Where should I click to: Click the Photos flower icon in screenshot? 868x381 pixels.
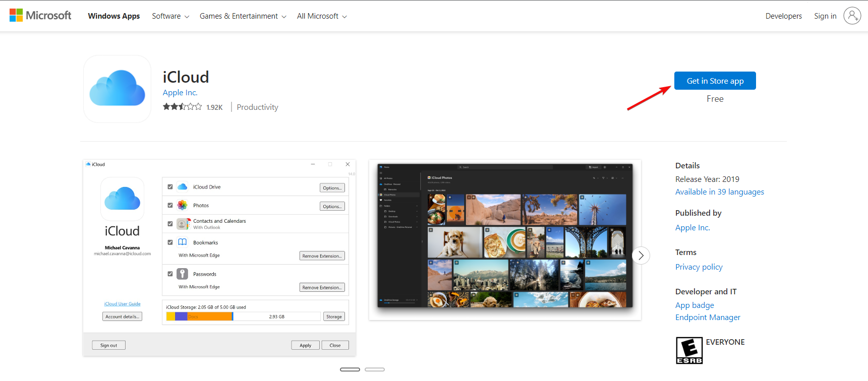pyautogui.click(x=183, y=205)
